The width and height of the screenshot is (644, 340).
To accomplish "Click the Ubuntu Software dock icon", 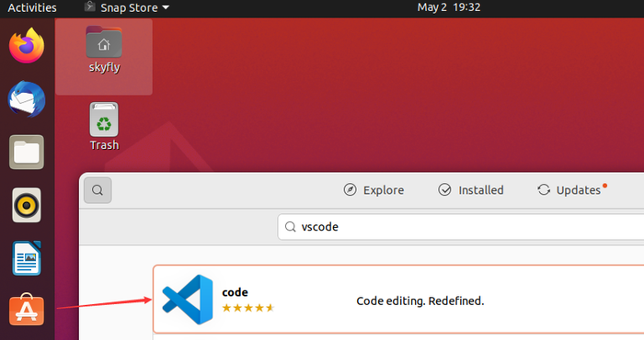I will (27, 310).
